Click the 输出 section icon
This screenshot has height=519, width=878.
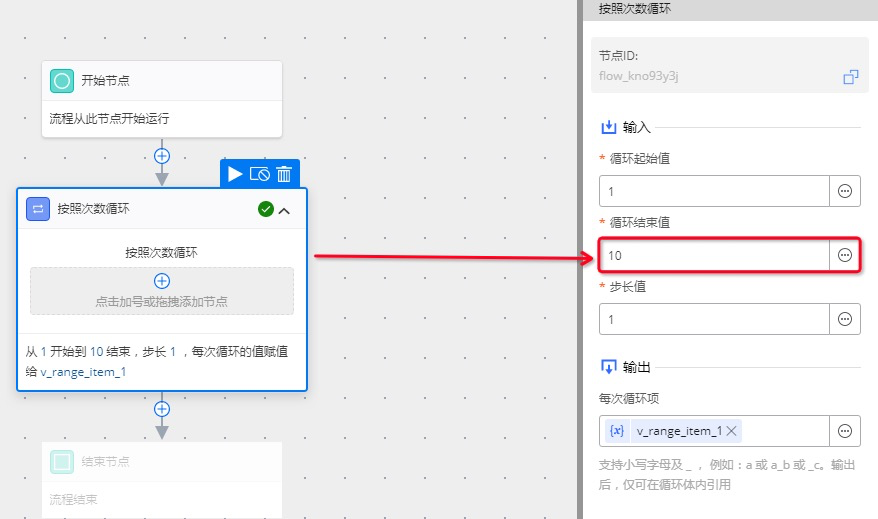point(609,367)
